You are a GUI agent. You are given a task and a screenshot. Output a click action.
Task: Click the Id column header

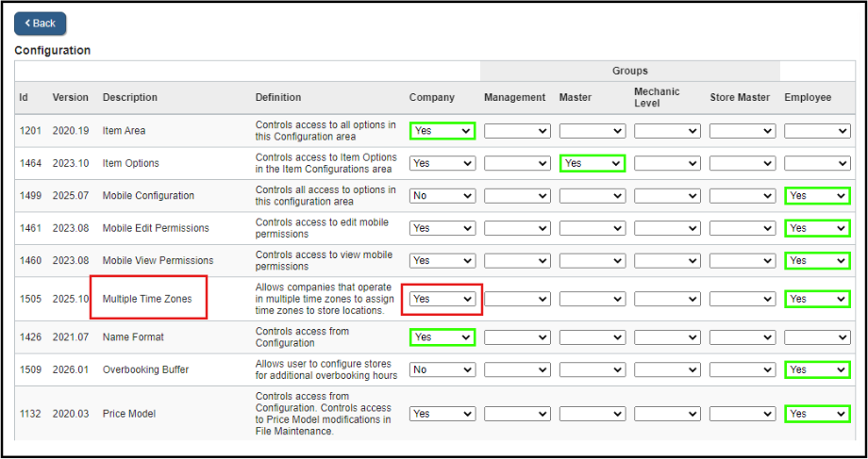pos(25,97)
